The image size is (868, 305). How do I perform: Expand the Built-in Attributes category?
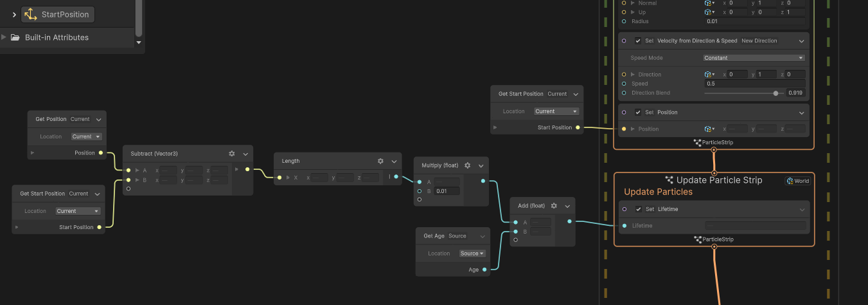pos(4,37)
